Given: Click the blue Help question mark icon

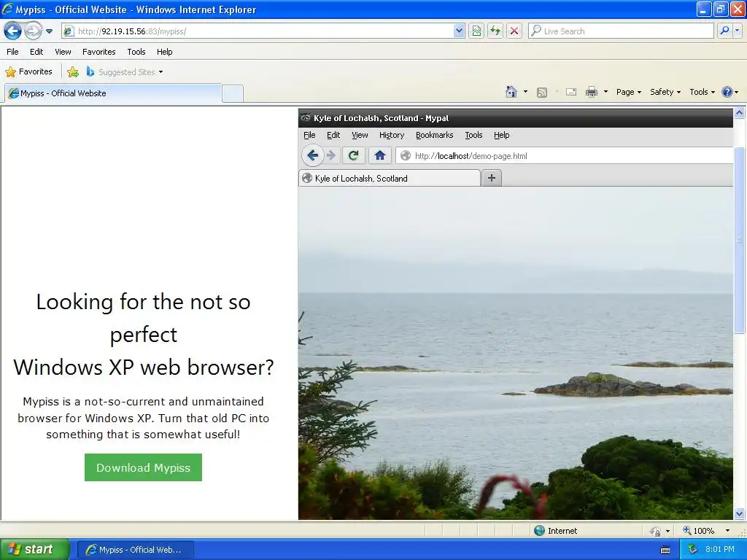Looking at the screenshot, I should [x=727, y=92].
